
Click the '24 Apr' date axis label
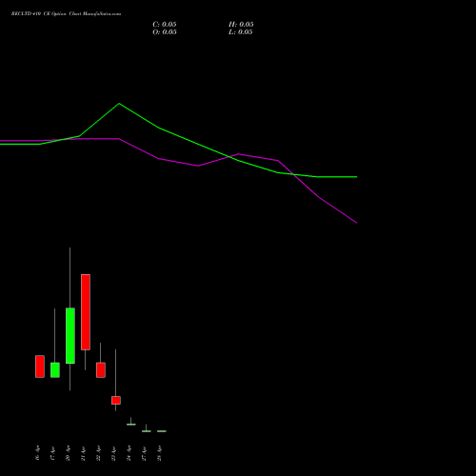point(129,453)
